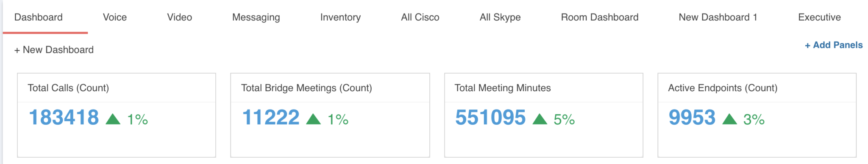
Task: Click the green triangle beside 11222
Action: click(x=313, y=119)
